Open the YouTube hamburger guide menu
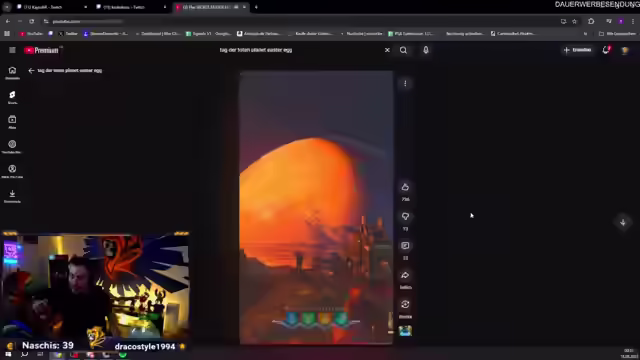640x360 pixels. coord(12,50)
